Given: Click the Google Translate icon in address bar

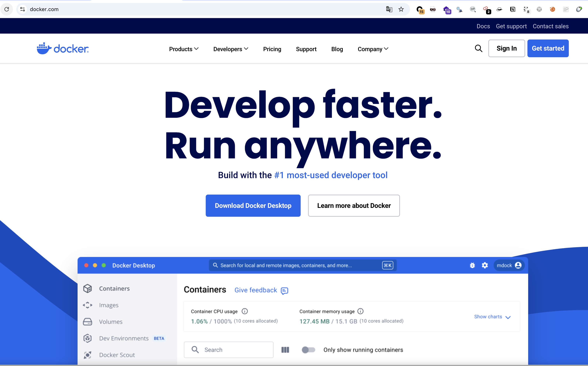Looking at the screenshot, I should pos(389,9).
